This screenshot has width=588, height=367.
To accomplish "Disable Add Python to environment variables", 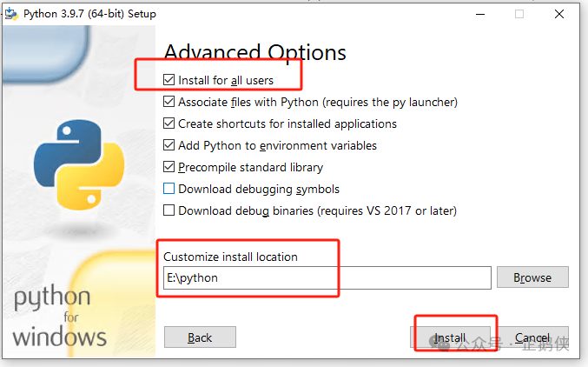I will click(168, 145).
